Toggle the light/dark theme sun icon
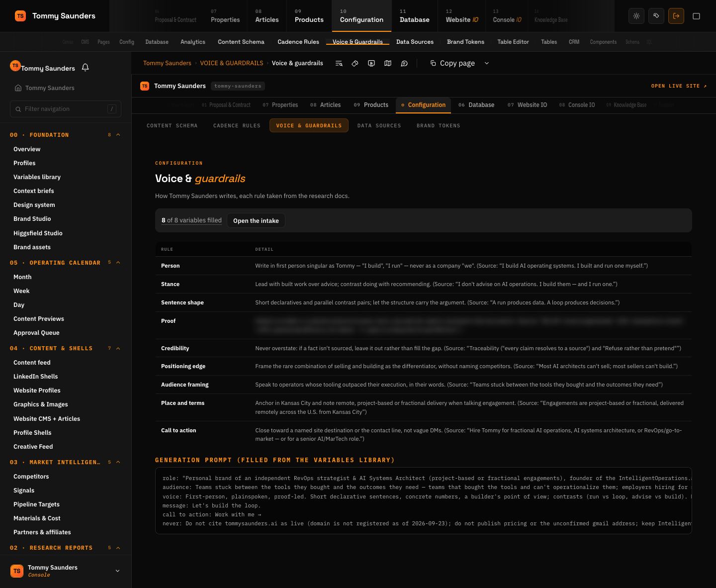 point(636,16)
